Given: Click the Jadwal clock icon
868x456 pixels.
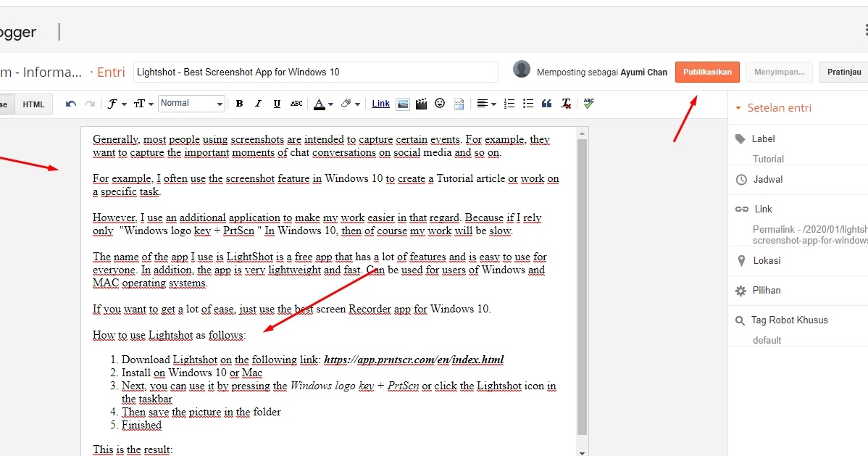Looking at the screenshot, I should (741, 180).
